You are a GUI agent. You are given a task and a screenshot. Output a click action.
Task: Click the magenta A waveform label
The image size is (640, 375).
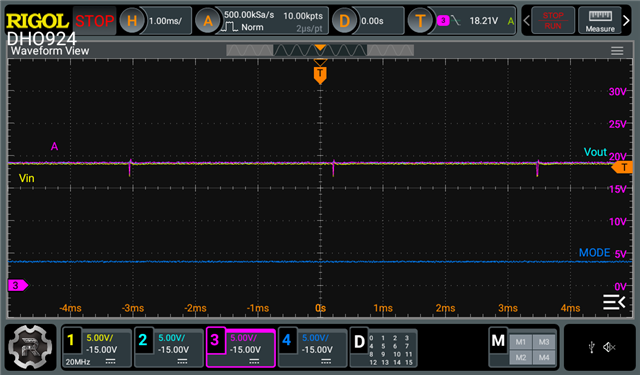coord(54,146)
